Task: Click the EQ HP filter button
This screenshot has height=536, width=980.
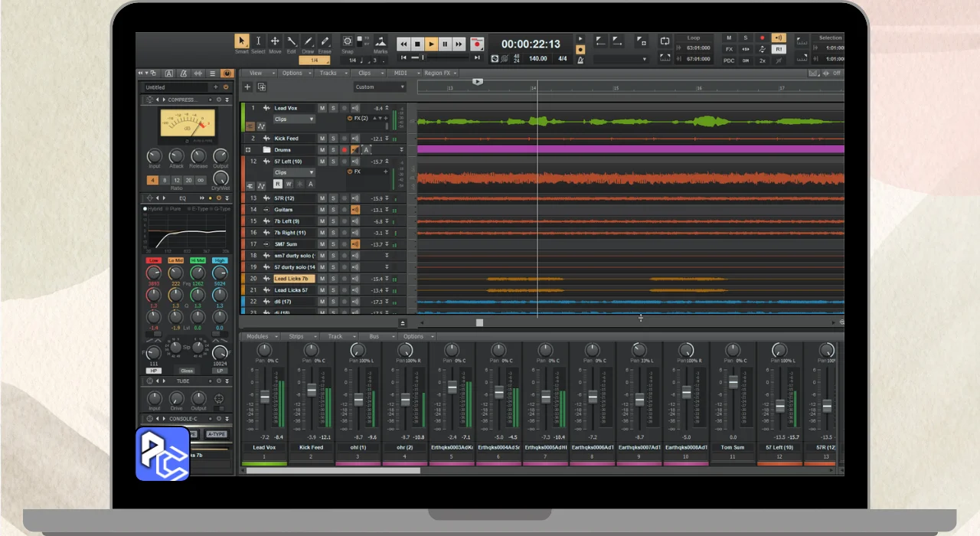Action: (154, 371)
